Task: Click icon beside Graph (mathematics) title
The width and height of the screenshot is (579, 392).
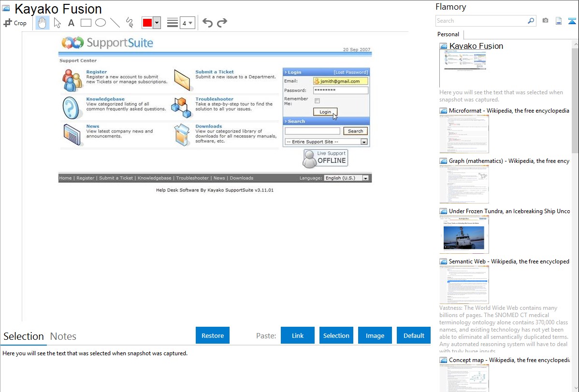Action: click(443, 161)
